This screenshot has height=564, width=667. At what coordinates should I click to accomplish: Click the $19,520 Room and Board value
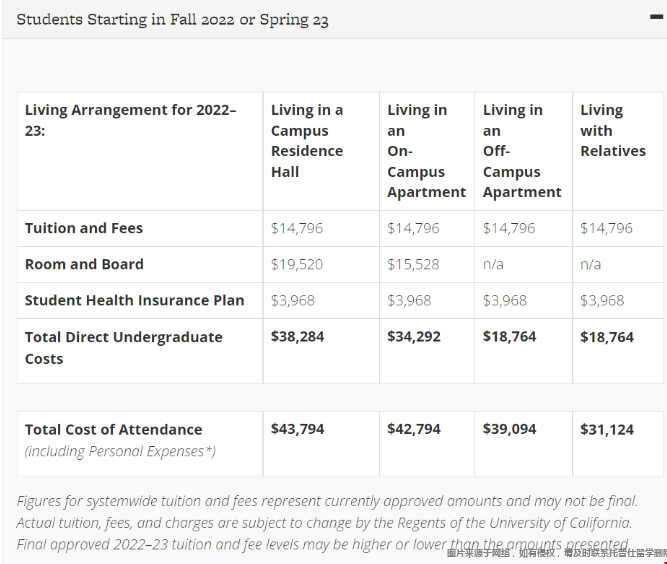(297, 264)
